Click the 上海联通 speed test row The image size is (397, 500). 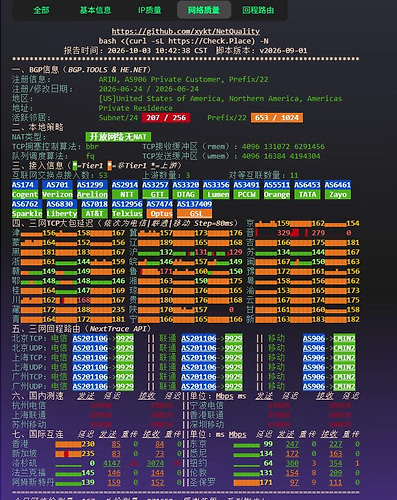(x=97, y=415)
